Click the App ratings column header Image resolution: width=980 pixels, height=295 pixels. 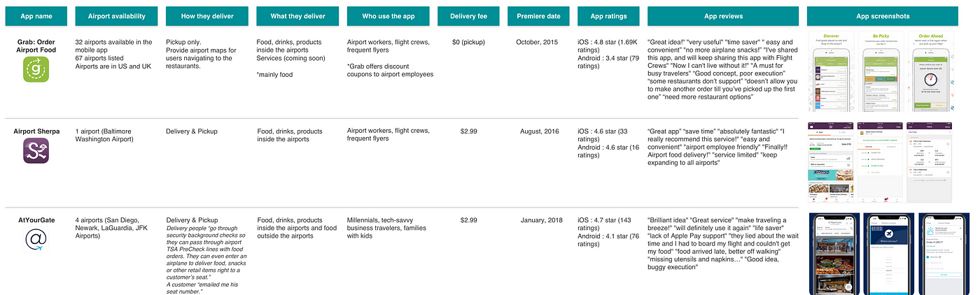[x=608, y=16]
